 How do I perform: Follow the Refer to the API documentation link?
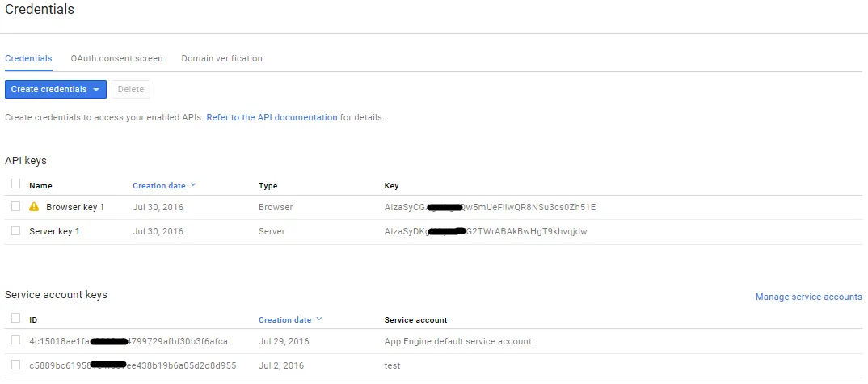coord(272,117)
